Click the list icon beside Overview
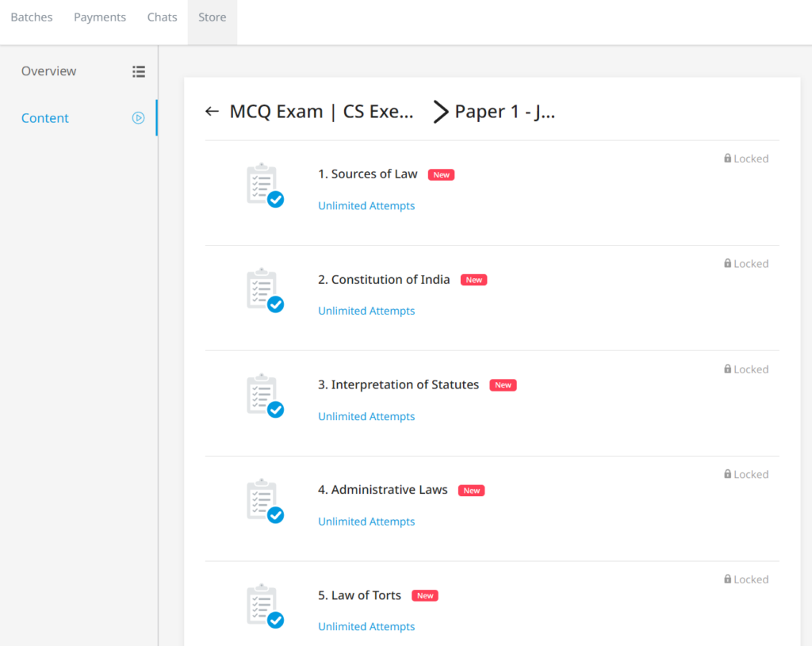Viewport: 812px width, 646px height. [139, 71]
